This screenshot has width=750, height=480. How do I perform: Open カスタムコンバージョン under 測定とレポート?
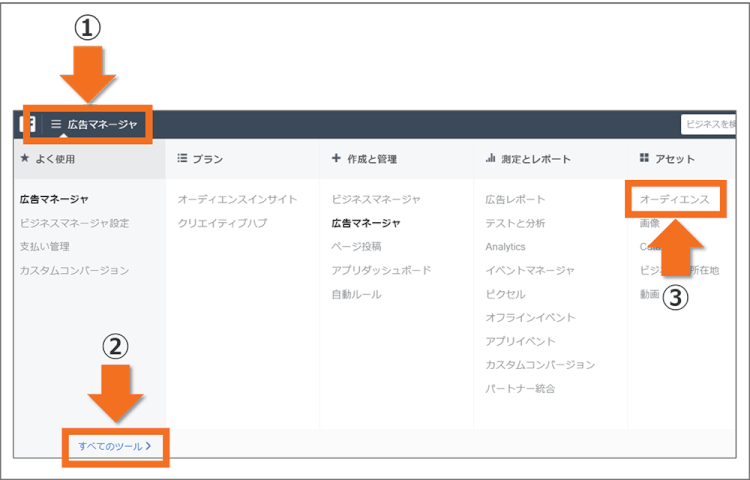pyautogui.click(x=540, y=365)
